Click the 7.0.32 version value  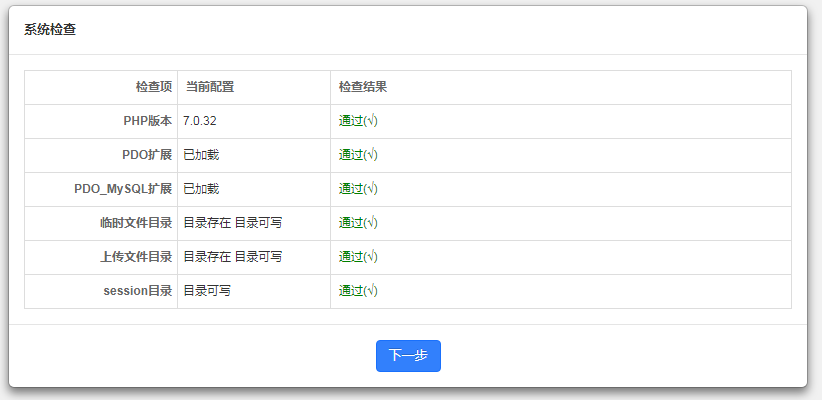coord(200,121)
